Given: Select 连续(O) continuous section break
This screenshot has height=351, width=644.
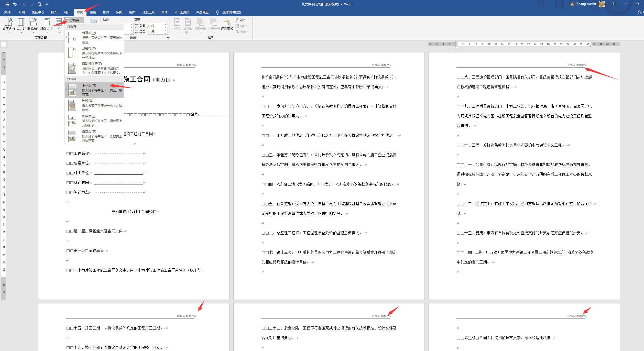Looking at the screenshot, I should [94, 105].
